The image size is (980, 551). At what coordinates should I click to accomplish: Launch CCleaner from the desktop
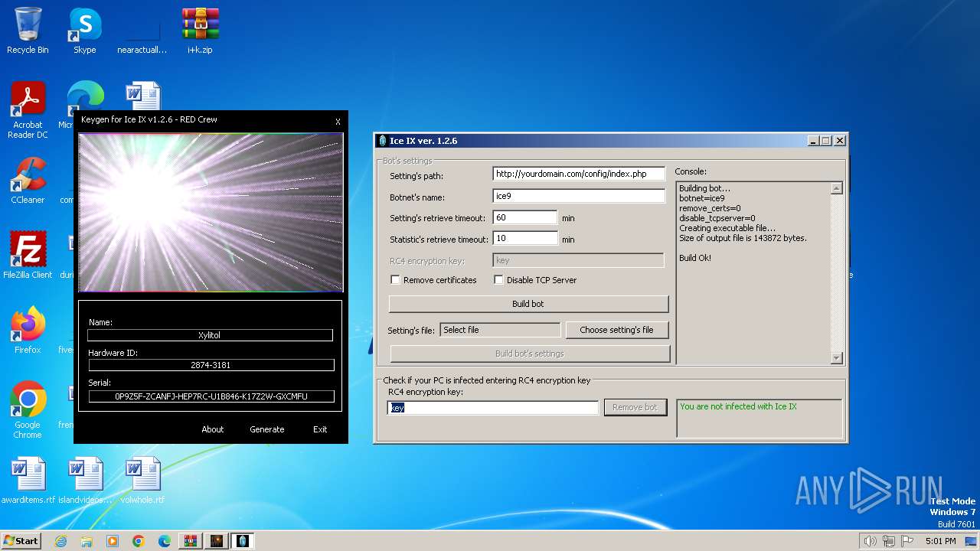coord(28,181)
